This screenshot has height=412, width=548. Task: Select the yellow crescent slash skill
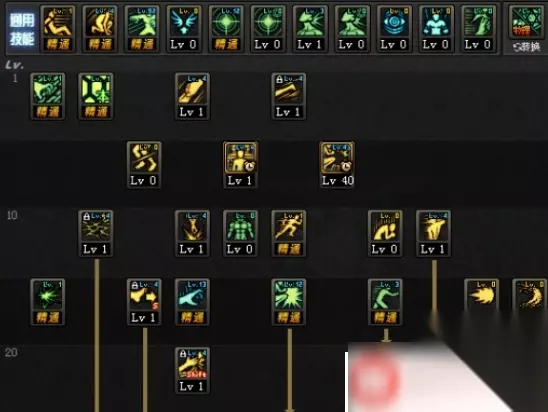pyautogui.click(x=529, y=295)
